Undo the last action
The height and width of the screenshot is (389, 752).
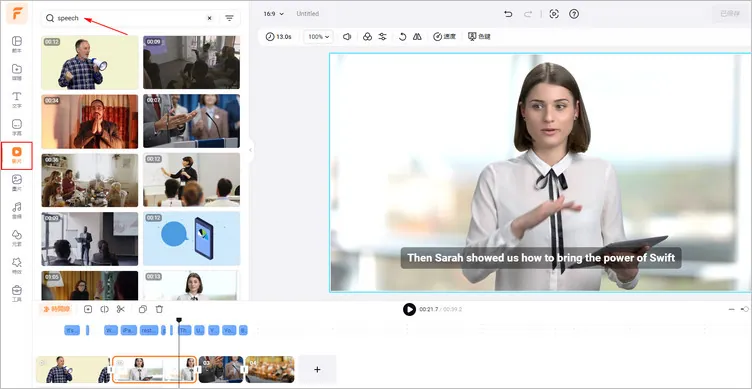click(x=508, y=14)
